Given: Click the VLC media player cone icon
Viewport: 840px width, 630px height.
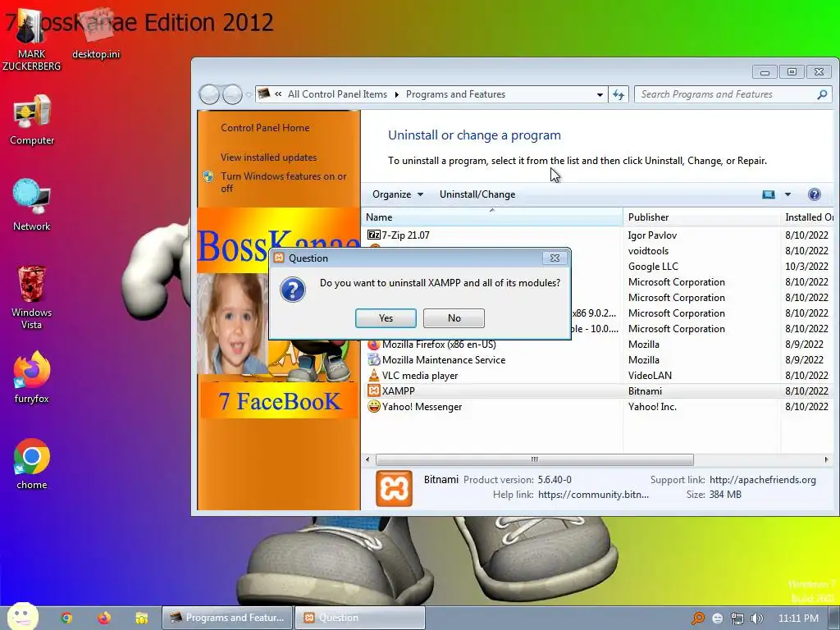Looking at the screenshot, I should click(x=373, y=376).
